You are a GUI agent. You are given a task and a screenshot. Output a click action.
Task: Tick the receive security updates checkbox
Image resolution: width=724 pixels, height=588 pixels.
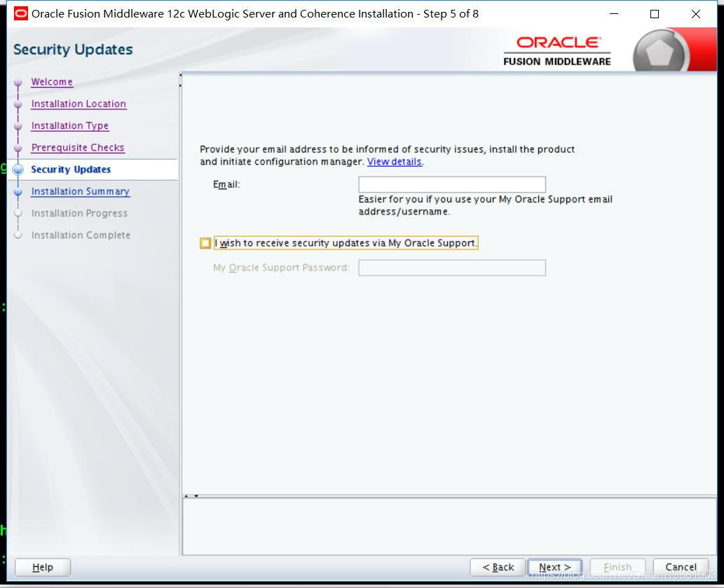(205, 243)
